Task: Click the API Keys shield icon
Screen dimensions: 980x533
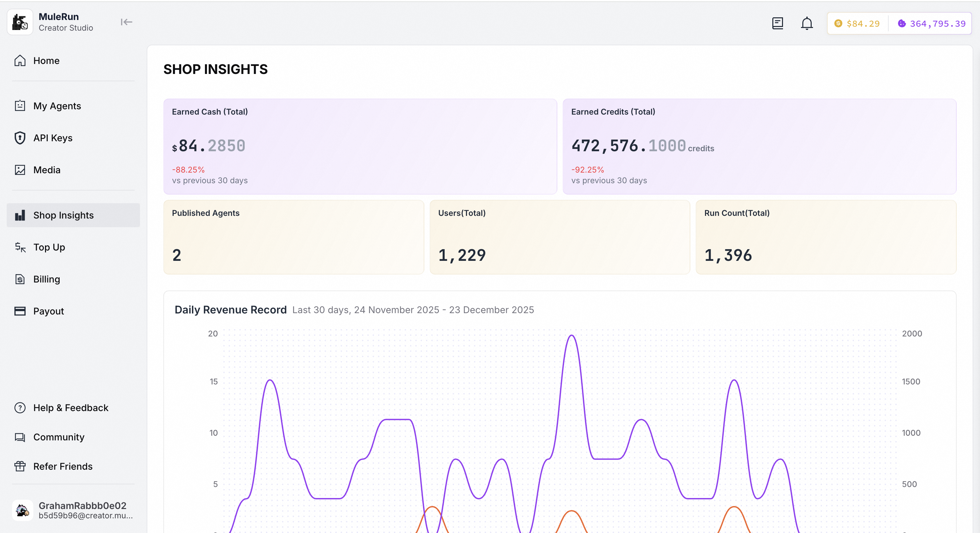Action: coord(20,138)
